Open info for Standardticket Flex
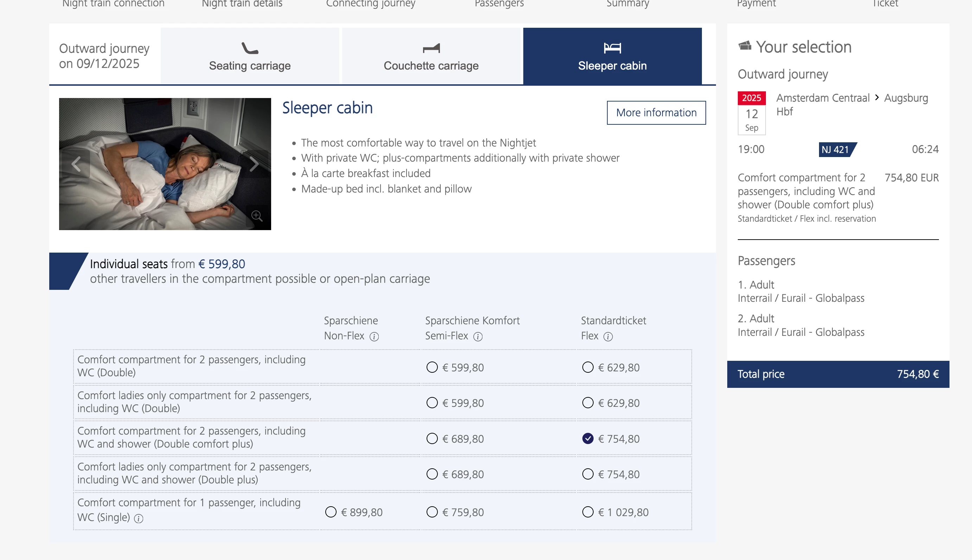972x560 pixels. tap(608, 337)
